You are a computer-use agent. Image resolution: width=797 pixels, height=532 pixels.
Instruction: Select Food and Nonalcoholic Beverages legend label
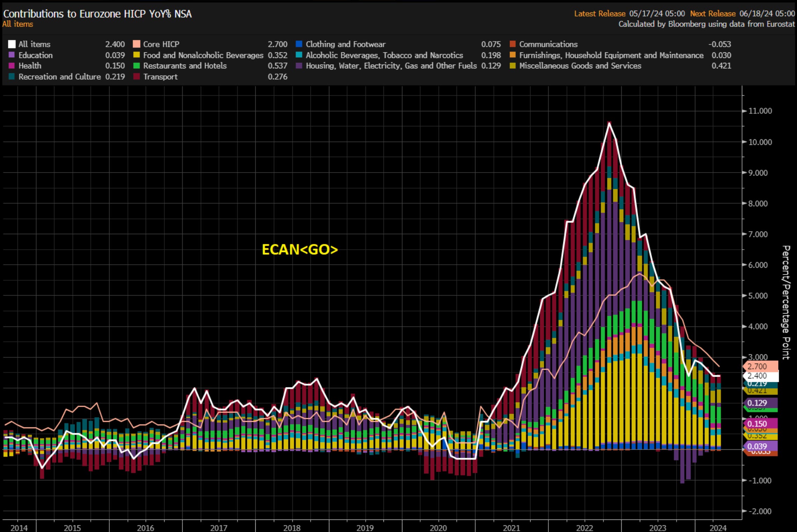coord(203,55)
